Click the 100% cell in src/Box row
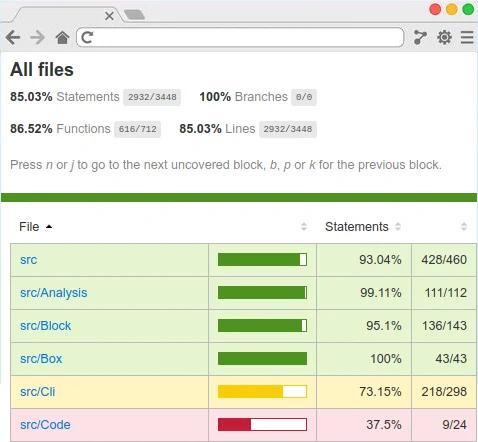Viewport: 478px width, 442px height. [364, 359]
